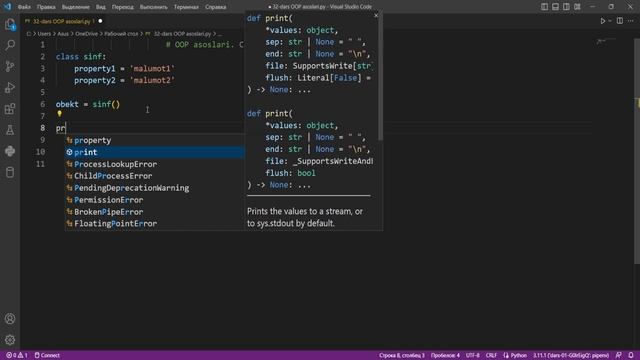Screen dimensions: 640x360
Task: Open the database cylinder view in activity bar
Action: point(10,172)
